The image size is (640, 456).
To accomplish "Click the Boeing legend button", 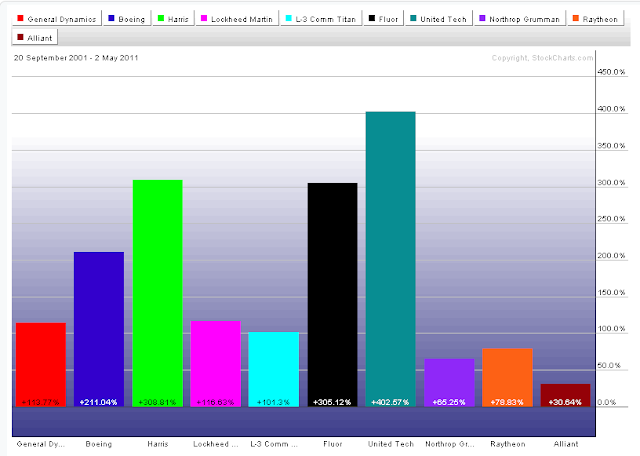I will pyautogui.click(x=127, y=19).
